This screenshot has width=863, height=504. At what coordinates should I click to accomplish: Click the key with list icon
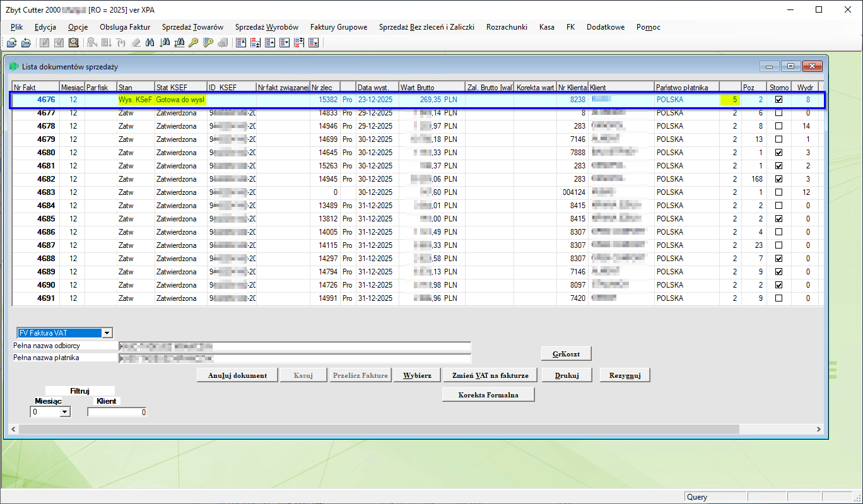point(208,43)
